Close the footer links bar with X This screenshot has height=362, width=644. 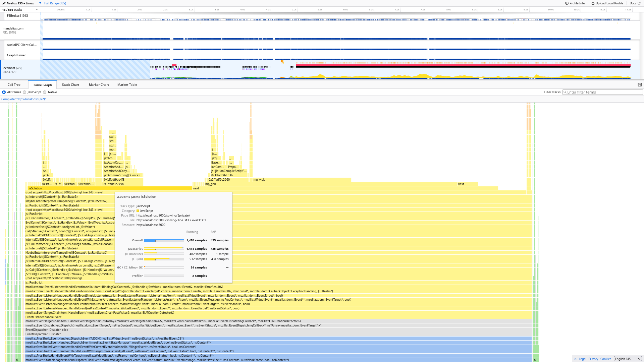point(575,359)
